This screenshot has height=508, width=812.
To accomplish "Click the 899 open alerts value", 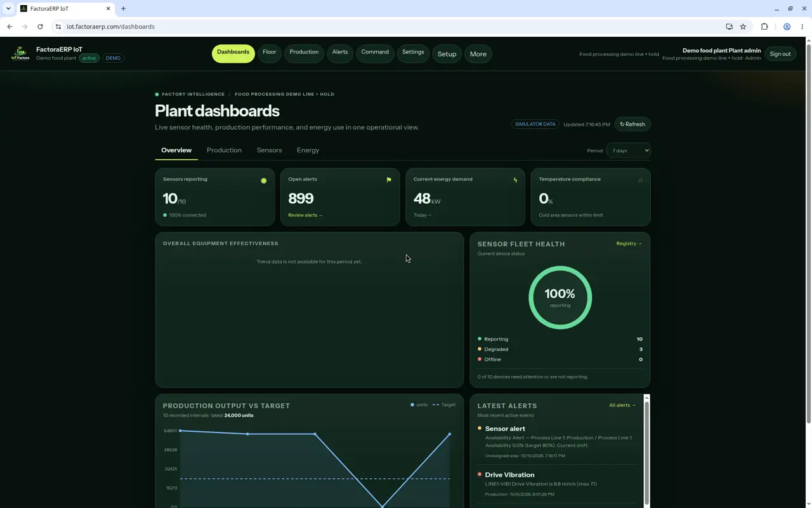I will coord(301,198).
